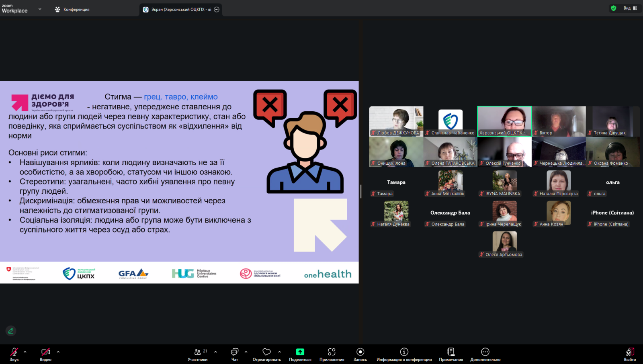Turn on the camera (Видео)
643x364 pixels.
[45, 352]
